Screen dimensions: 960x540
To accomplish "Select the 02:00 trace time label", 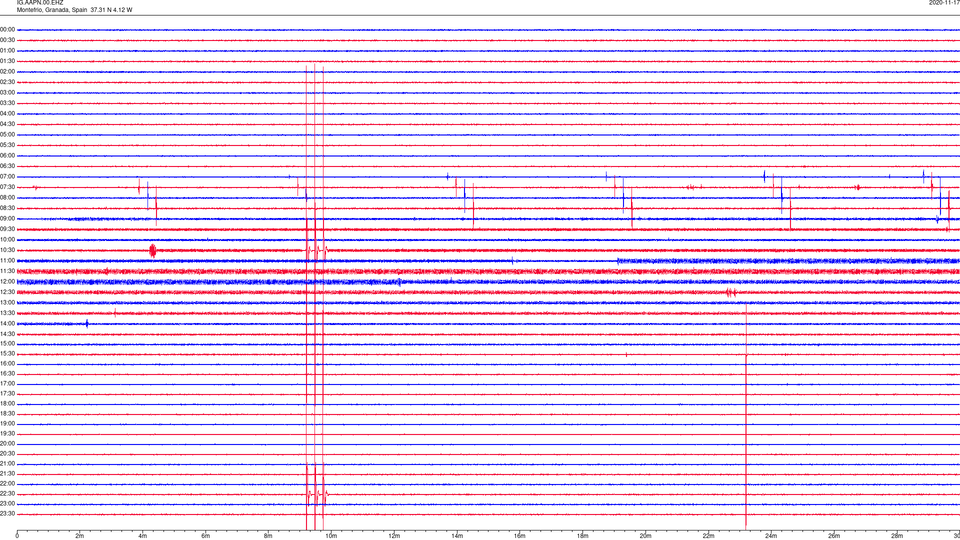I will (x=7, y=72).
